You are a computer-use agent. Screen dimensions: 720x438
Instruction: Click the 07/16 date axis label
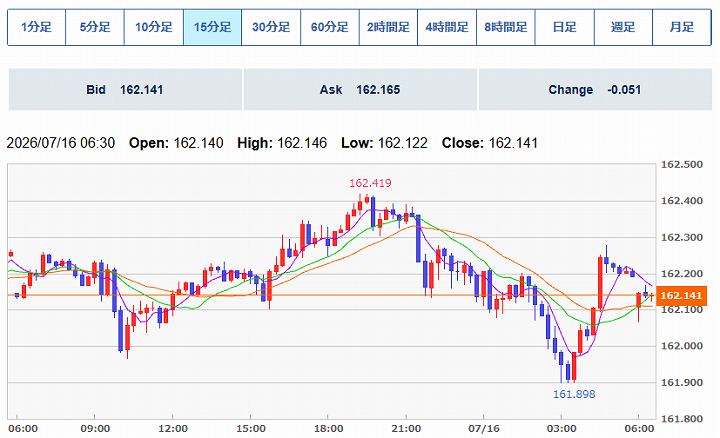(x=484, y=429)
